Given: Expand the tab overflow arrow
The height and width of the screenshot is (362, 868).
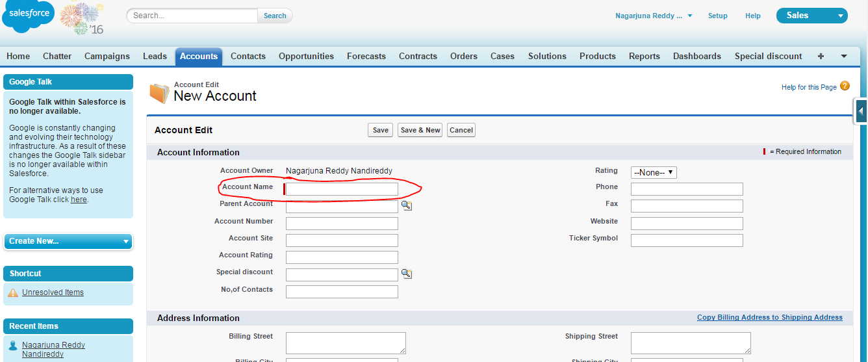Looking at the screenshot, I should pyautogui.click(x=844, y=57).
